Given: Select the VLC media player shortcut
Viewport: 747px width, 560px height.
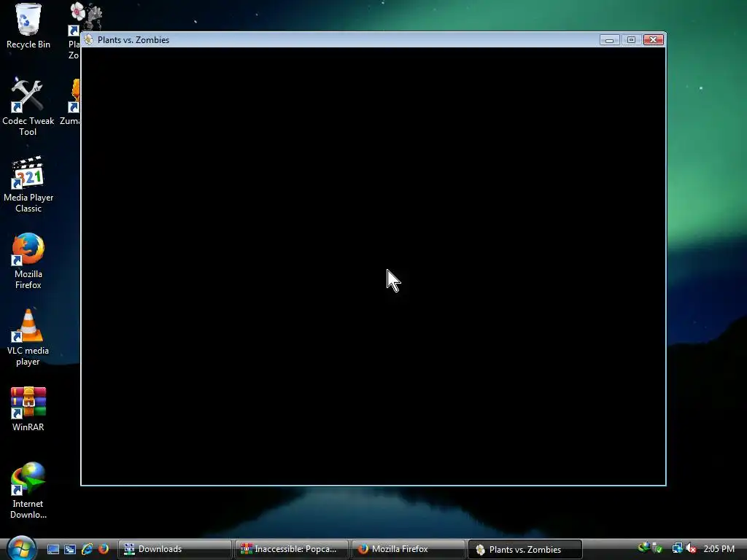Looking at the screenshot, I should (28, 338).
